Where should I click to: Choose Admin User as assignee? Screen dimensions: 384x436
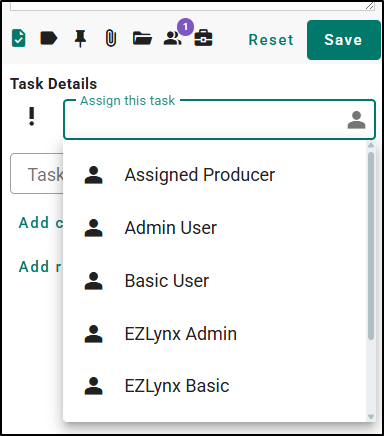pyautogui.click(x=214, y=228)
